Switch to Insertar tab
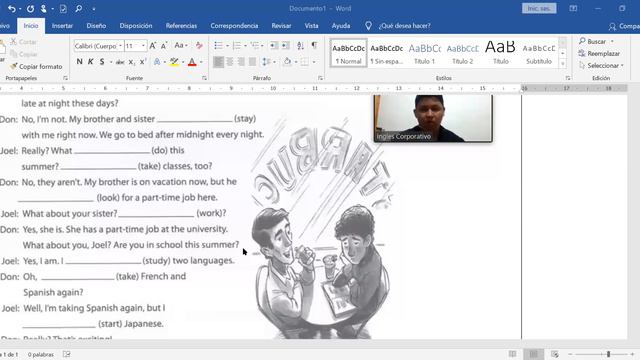This screenshot has width=640, height=360. point(62,26)
